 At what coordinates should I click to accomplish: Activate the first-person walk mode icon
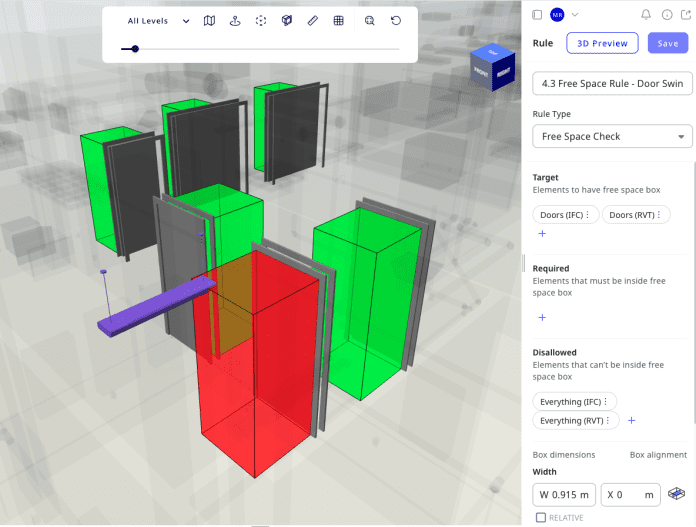[x=235, y=20]
